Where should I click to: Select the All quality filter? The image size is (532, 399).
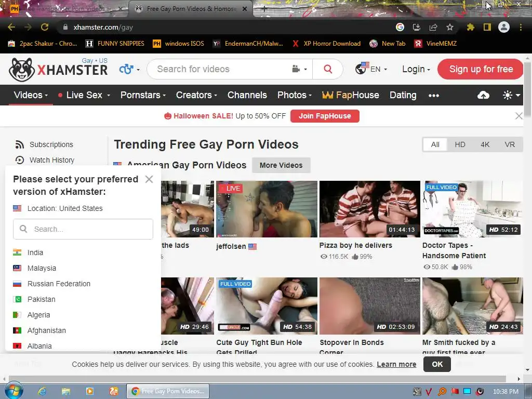[435, 144]
